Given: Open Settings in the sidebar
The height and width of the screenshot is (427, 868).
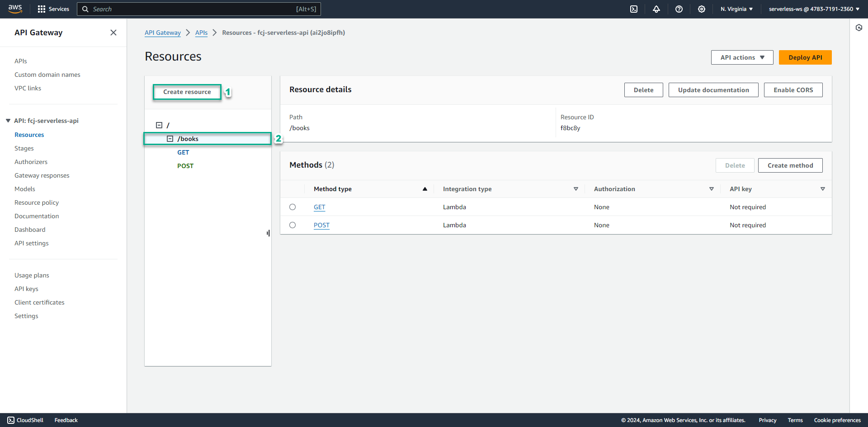Looking at the screenshot, I should click(26, 316).
